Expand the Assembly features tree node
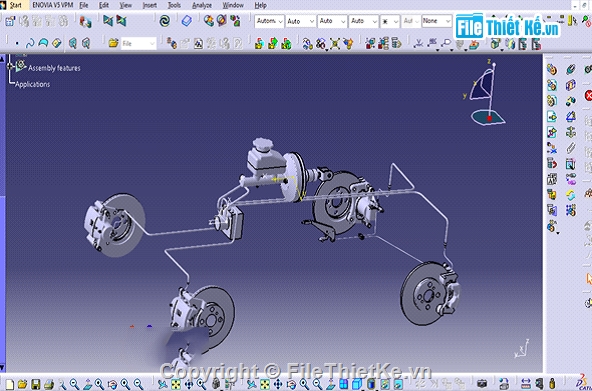This screenshot has height=391, width=592. coord(10,66)
